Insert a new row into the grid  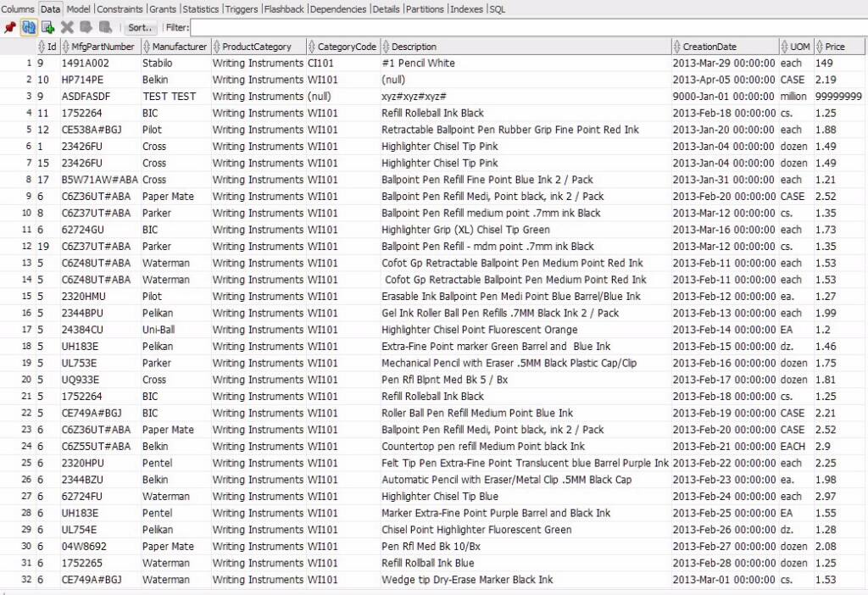tap(47, 27)
